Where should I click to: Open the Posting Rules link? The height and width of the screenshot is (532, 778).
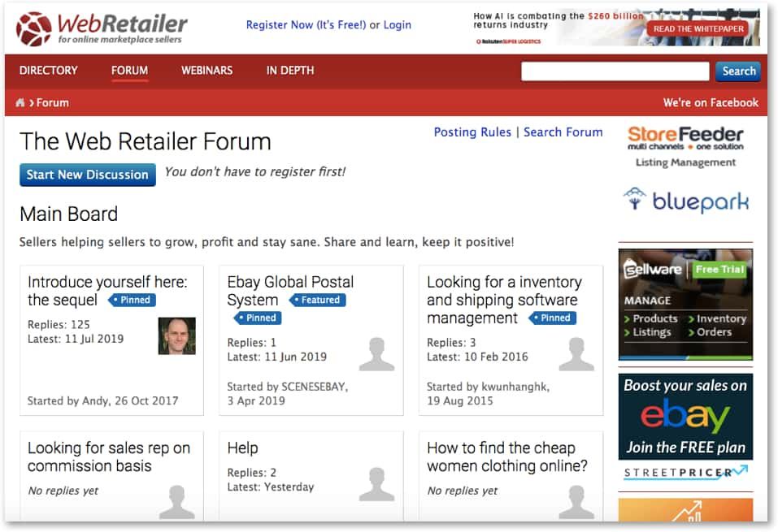tap(472, 132)
